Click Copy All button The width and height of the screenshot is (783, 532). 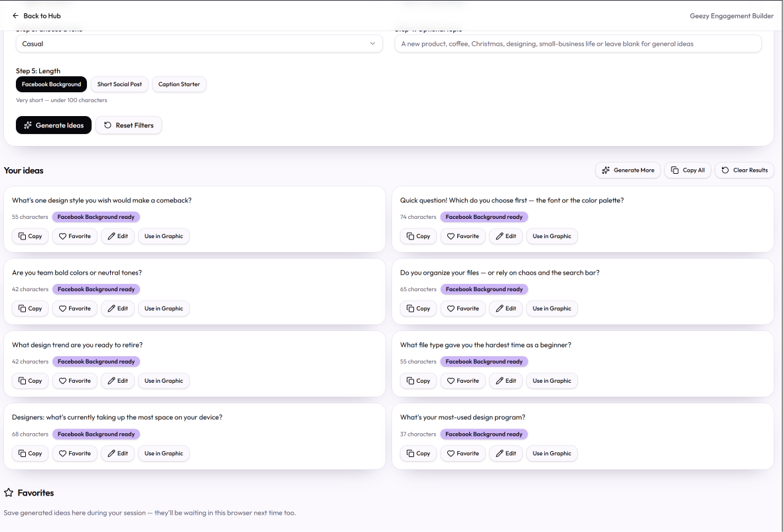pos(687,170)
